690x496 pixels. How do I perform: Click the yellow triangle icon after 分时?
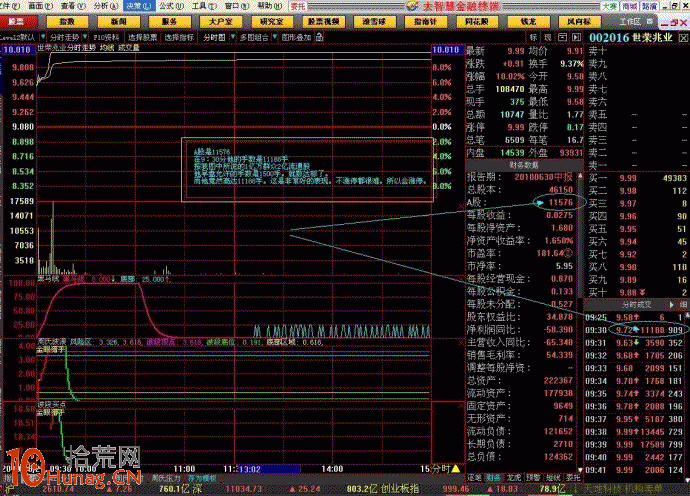[x=455, y=469]
